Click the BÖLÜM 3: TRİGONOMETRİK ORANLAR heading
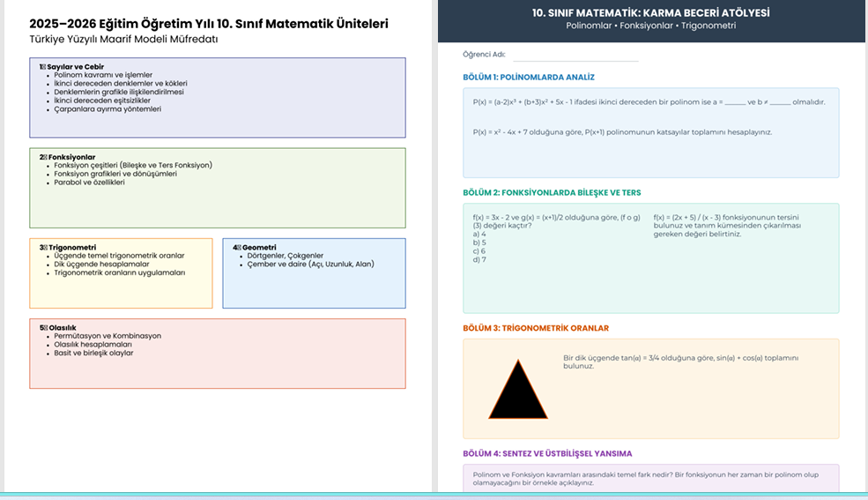This screenshot has width=868, height=500. click(x=536, y=328)
